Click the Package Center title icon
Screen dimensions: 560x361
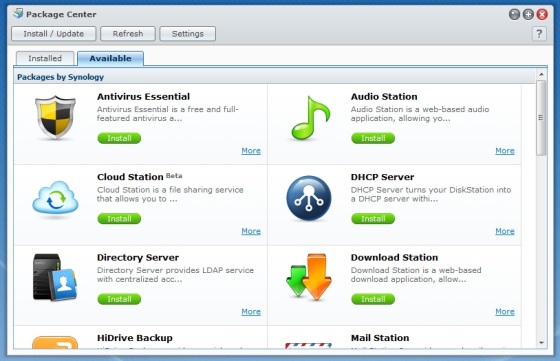point(18,14)
